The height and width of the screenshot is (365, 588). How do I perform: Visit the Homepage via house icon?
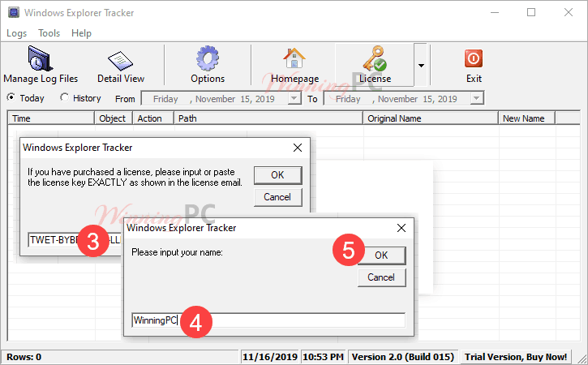click(294, 65)
